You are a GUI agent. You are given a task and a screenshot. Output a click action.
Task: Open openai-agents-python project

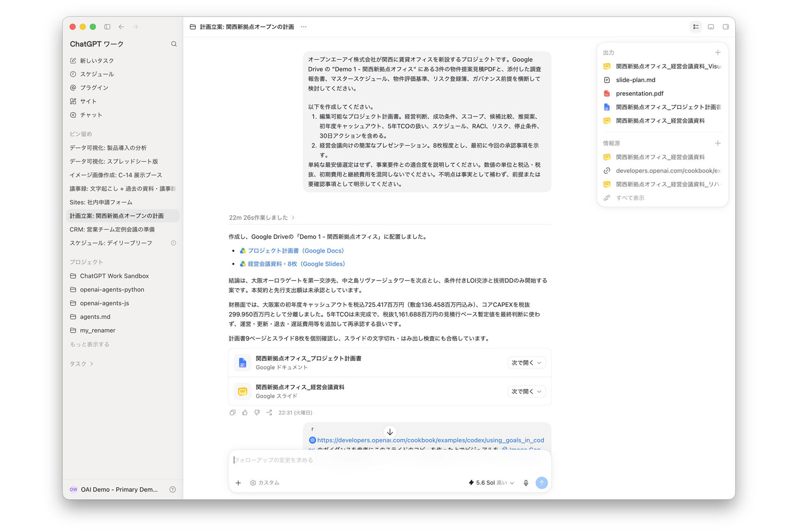123,290
